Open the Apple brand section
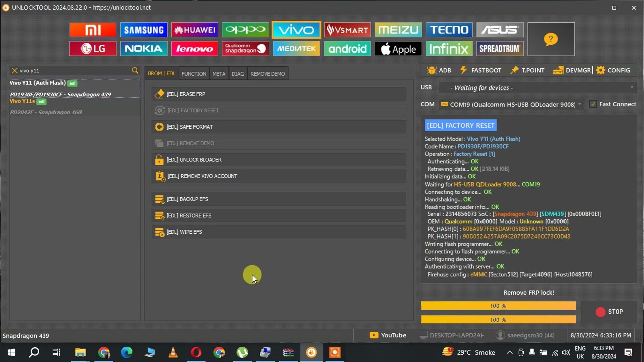Image resolution: width=644 pixels, height=362 pixels. 398,49
